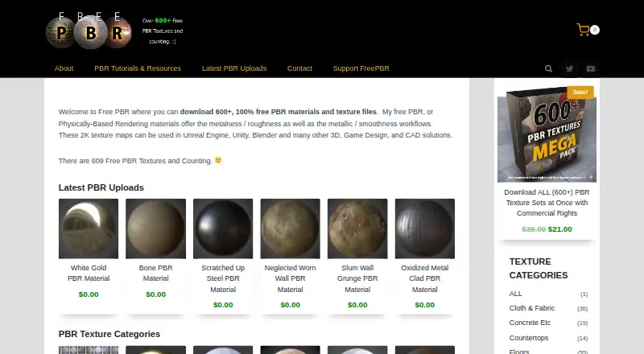Click the Countertops (14) count
The image size is (644, 354).
point(582,339)
